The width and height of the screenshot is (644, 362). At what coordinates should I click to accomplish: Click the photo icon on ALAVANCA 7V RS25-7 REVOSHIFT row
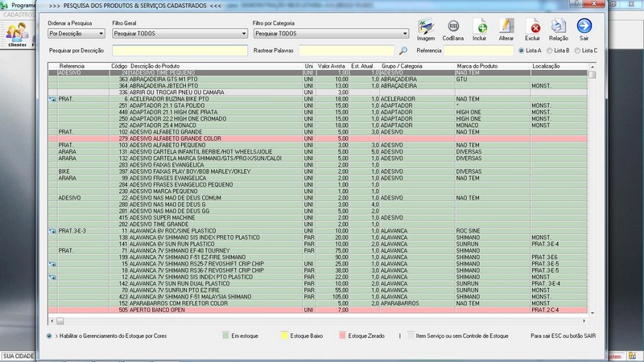click(x=52, y=264)
